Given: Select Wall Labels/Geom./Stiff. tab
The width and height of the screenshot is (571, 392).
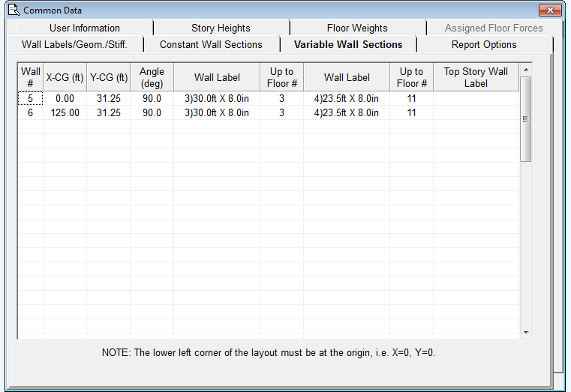Looking at the screenshot, I should (74, 45).
